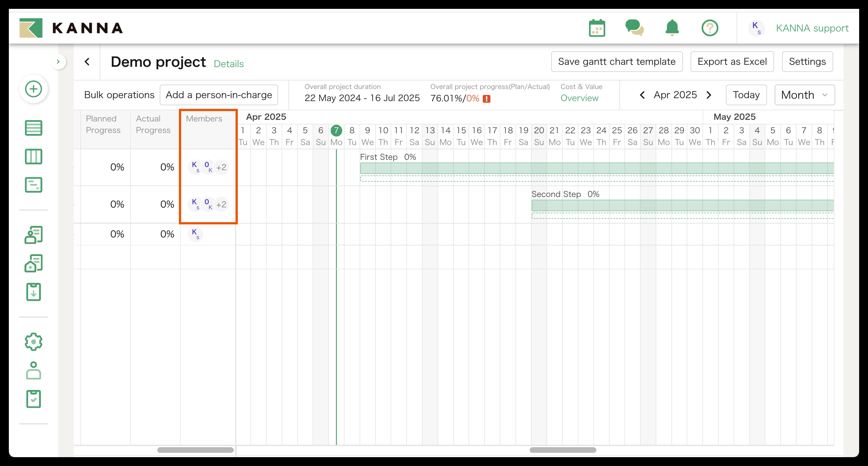
Task: Go to next month arrow
Action: pyautogui.click(x=709, y=95)
